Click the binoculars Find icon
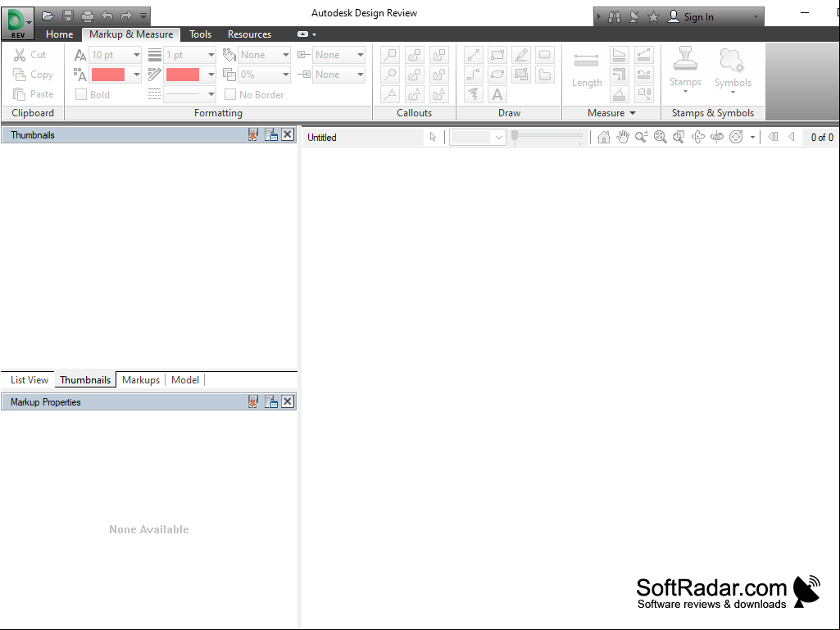840x630 pixels. [x=615, y=17]
